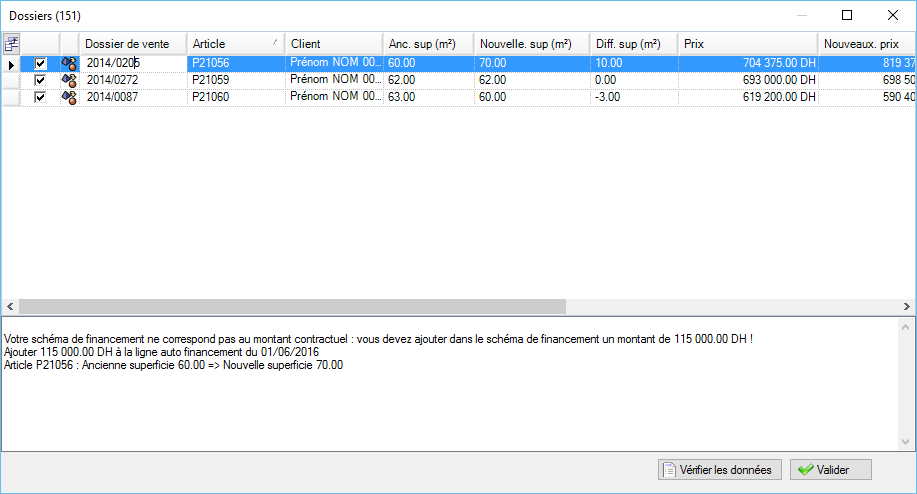Click the 2014/0205 dossier input cell

133,63
